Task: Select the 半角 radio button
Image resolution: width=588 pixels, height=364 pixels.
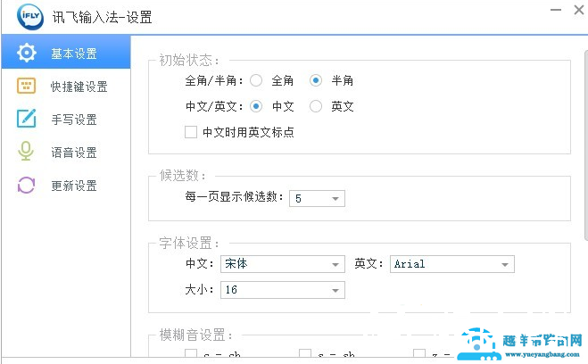Action: 316,80
